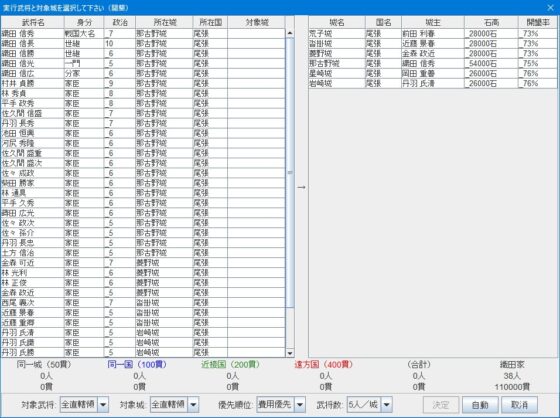Sort by the 所在国 column header
The height and width of the screenshot is (418, 560).
[x=210, y=22]
